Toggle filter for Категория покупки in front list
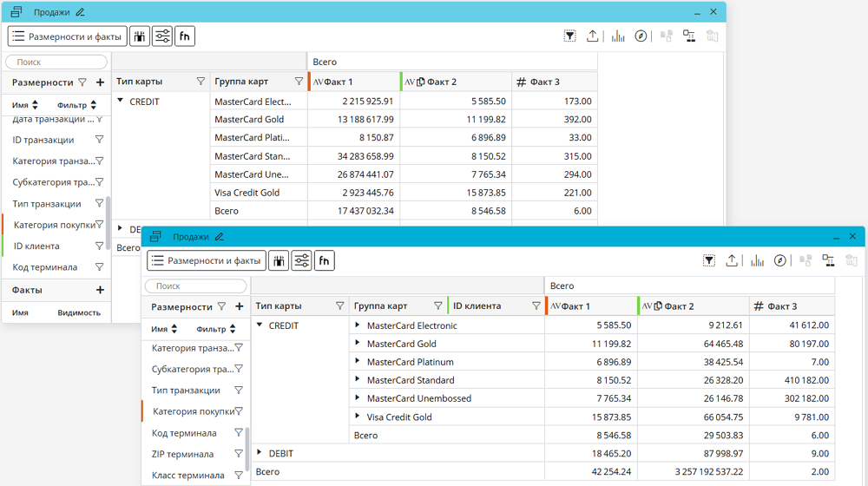868x486 pixels. (239, 411)
